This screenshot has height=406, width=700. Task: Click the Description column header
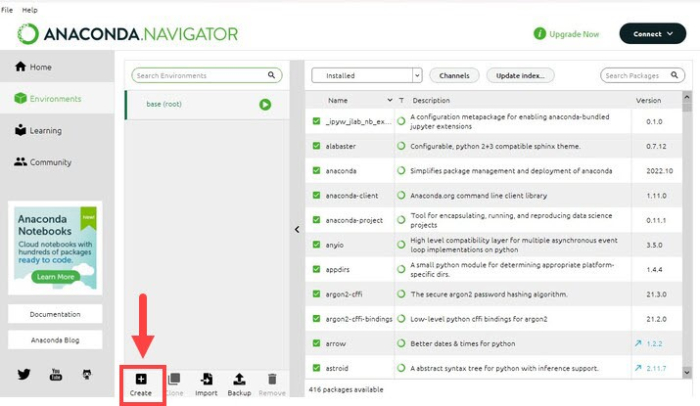point(431,100)
